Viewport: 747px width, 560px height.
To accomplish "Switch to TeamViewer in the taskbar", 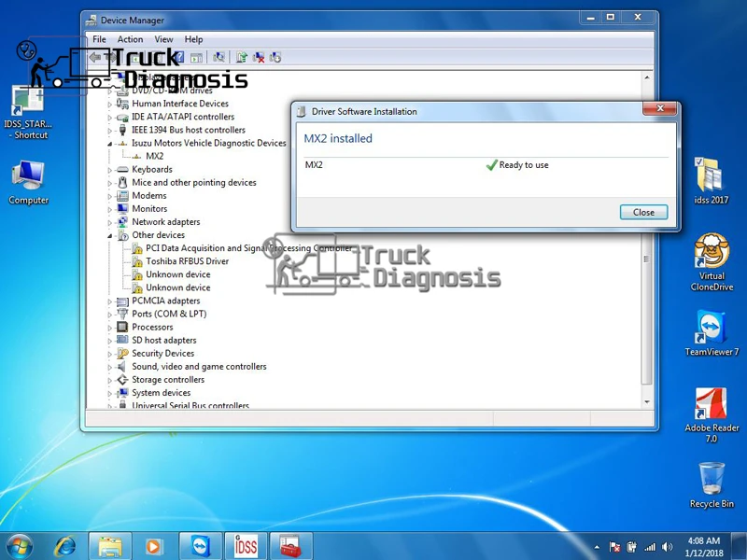I will [201, 546].
